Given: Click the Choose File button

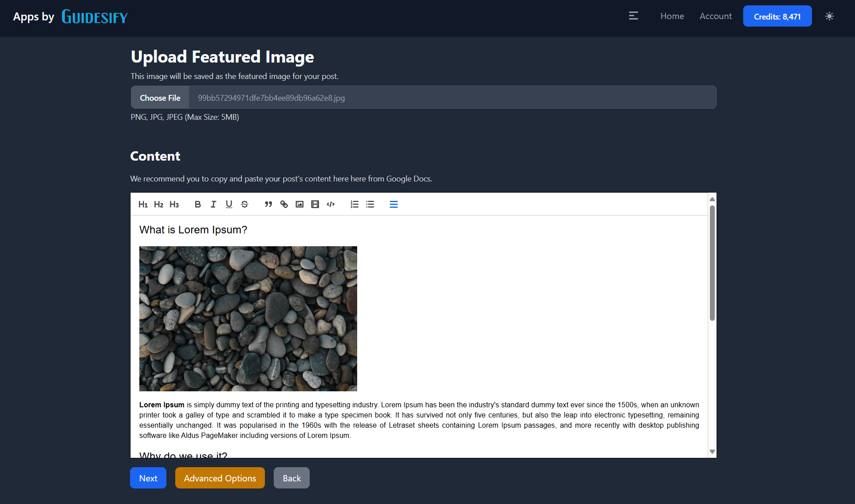Looking at the screenshot, I should tap(160, 98).
